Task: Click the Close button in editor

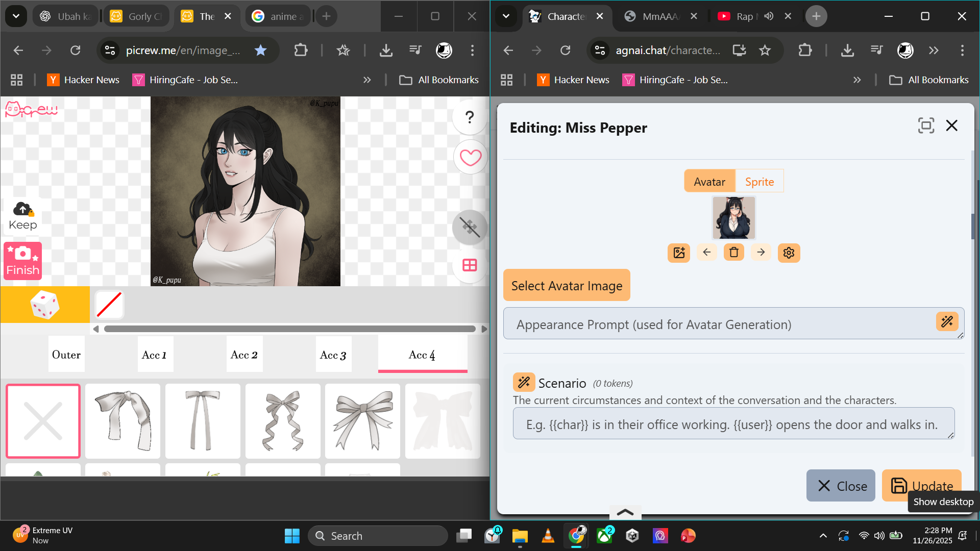Action: (841, 486)
